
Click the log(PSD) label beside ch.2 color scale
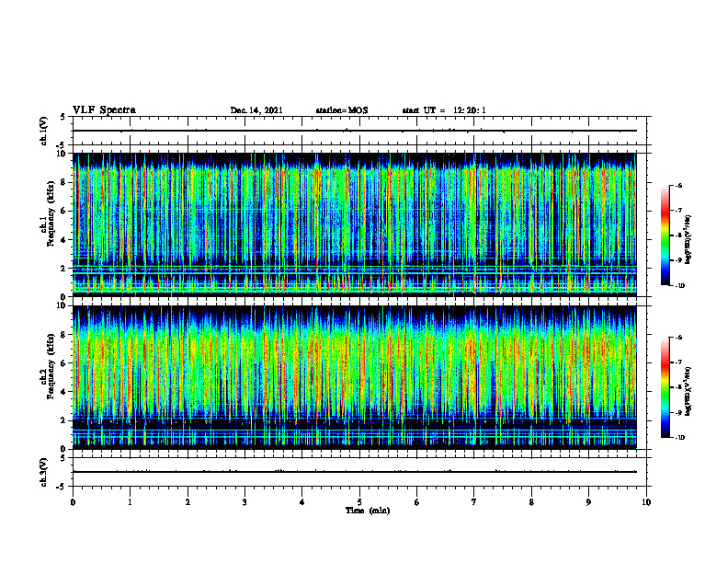[688, 392]
